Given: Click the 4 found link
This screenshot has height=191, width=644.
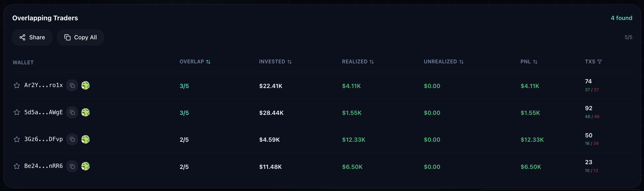Looking at the screenshot, I should point(621,18).
